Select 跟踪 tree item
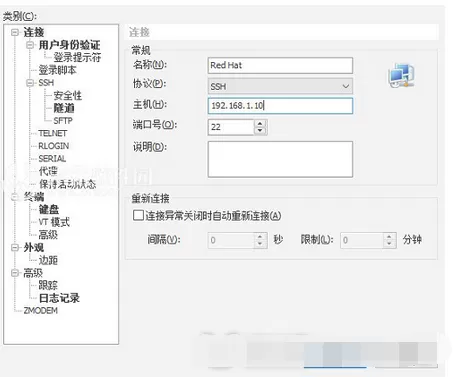461x377 pixels. (48, 285)
